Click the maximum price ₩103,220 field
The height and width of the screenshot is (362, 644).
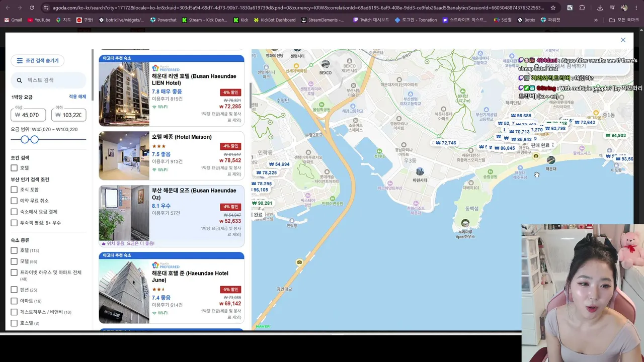coord(68,115)
